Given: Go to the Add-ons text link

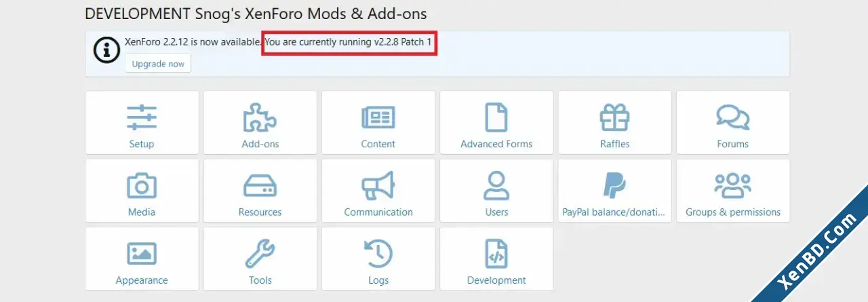Looking at the screenshot, I should (x=260, y=144).
